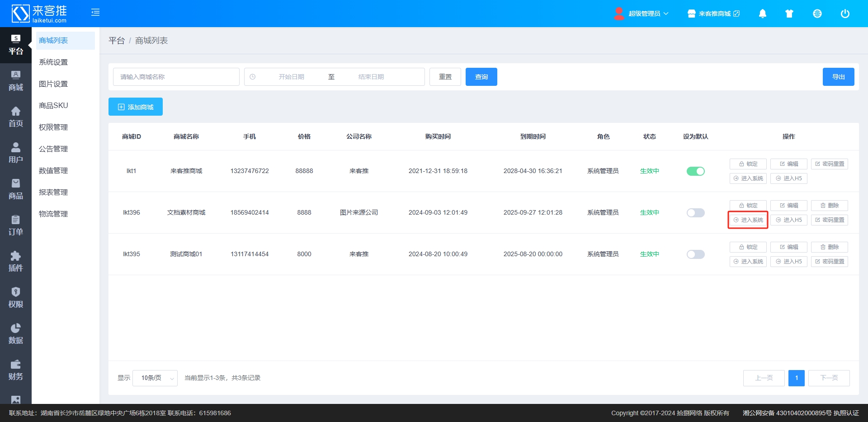Image resolution: width=868 pixels, height=422 pixels.
Task: Click the 导出 export button
Action: pos(838,77)
